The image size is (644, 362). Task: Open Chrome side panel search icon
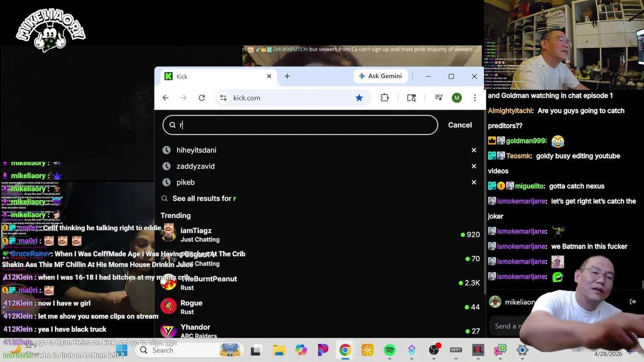point(412,98)
